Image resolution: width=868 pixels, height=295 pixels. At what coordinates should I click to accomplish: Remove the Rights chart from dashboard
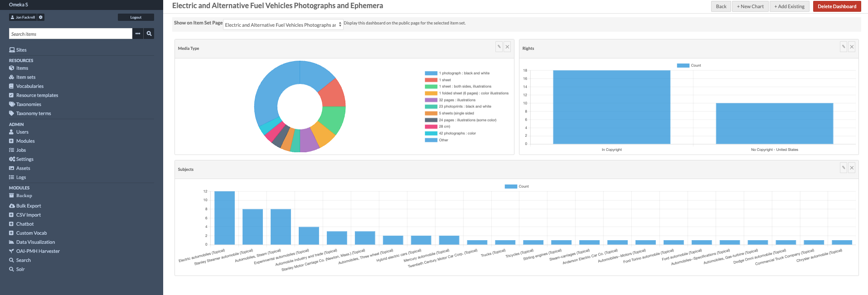852,47
